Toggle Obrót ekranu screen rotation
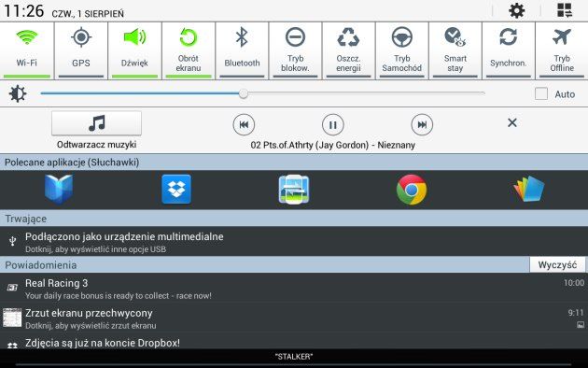This screenshot has width=588, height=368. pos(189,50)
